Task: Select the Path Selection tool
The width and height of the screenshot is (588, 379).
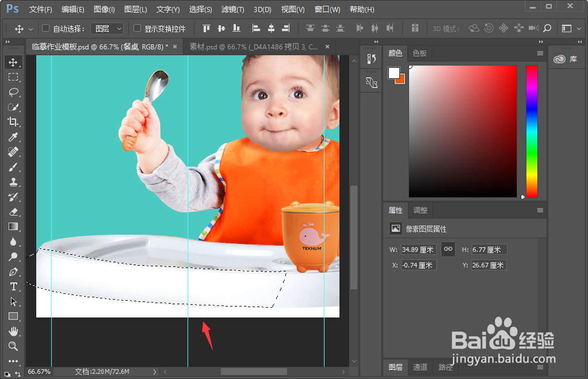Action: 13,302
